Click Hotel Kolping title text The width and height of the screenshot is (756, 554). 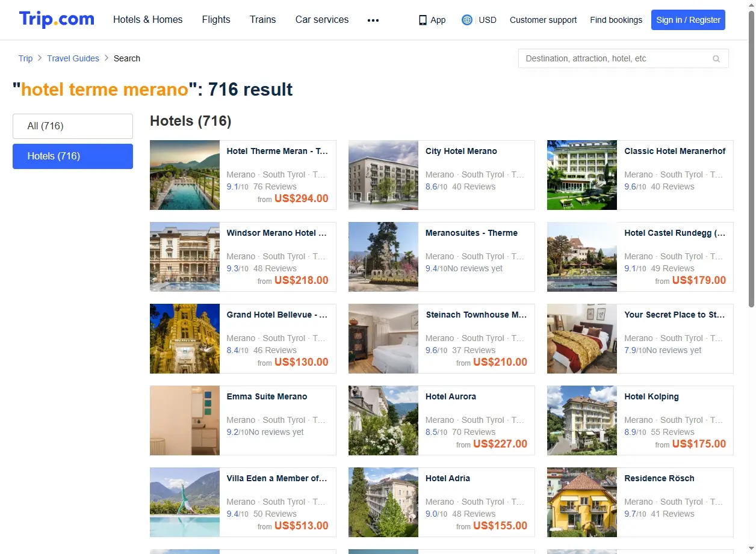(651, 397)
